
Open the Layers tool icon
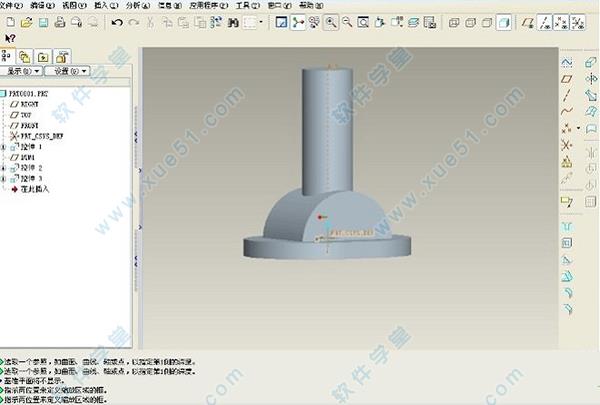413,23
